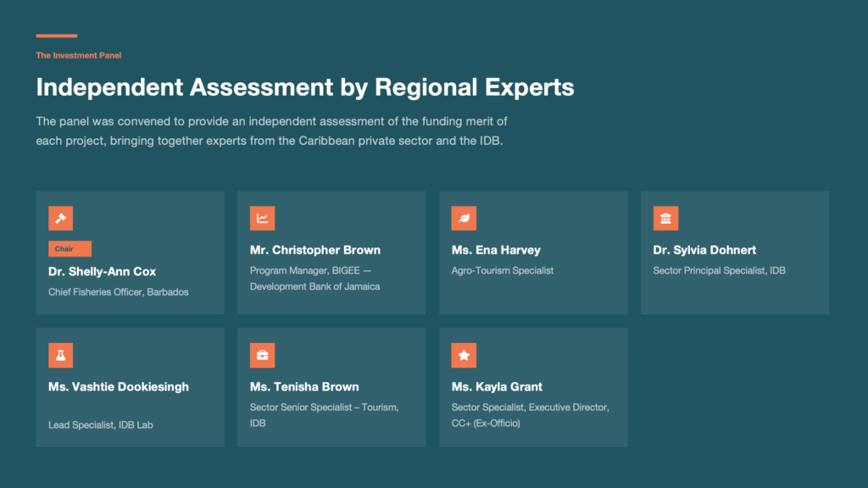Select Ms. Vashtie Dookiesingh name text
The image size is (868, 488).
click(119, 387)
